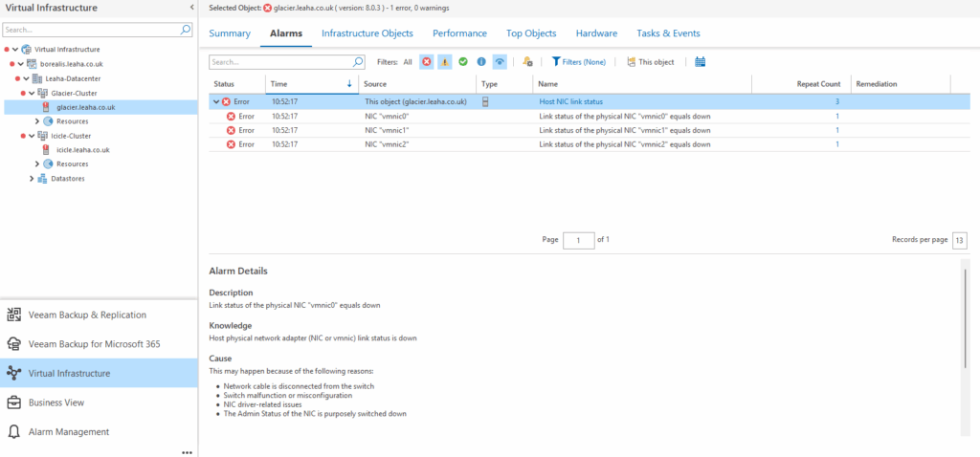Image resolution: width=980 pixels, height=457 pixels.
Task: Collapse the Leaha-Datacenter node
Action: (x=26, y=78)
